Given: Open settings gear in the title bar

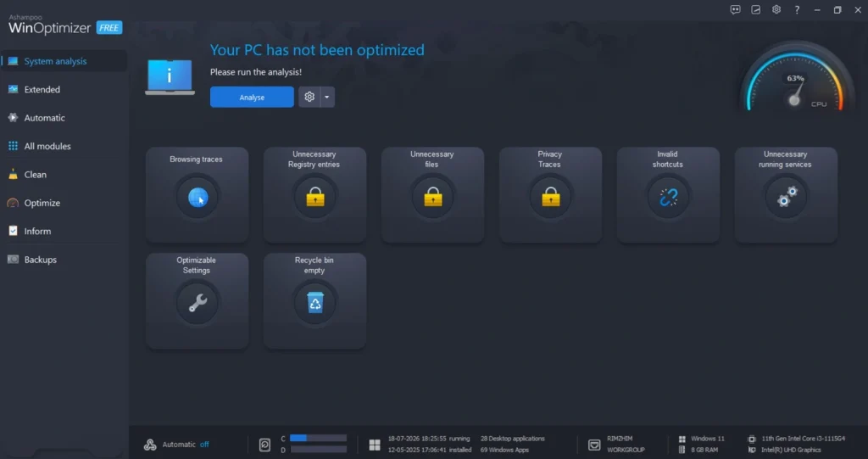Looking at the screenshot, I should [776, 9].
